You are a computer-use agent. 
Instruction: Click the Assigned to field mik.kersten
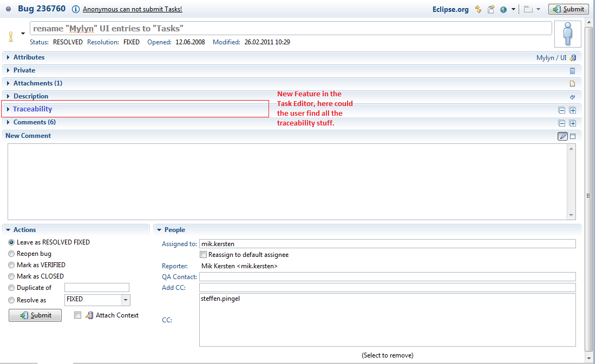pyautogui.click(x=388, y=244)
